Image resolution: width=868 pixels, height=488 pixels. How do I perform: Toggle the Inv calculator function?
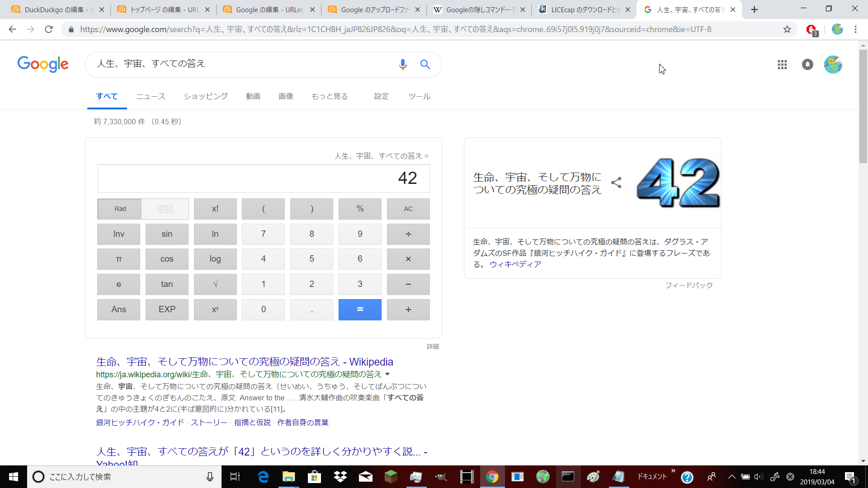tap(119, 234)
